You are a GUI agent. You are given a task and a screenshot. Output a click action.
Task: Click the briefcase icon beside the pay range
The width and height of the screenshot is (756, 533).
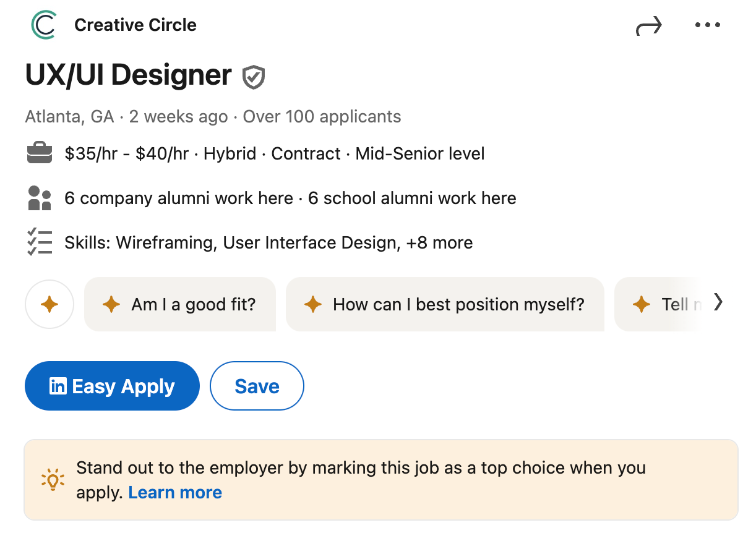(40, 153)
